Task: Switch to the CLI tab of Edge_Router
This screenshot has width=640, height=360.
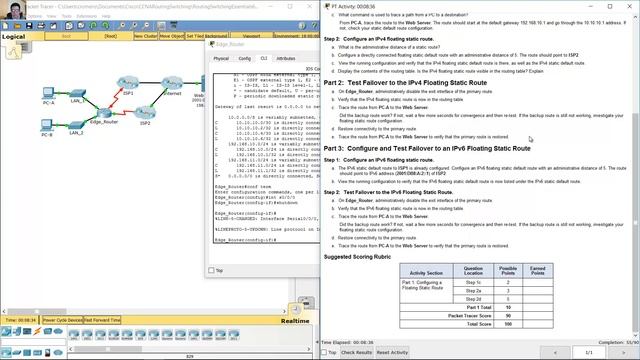Action: coord(264,58)
